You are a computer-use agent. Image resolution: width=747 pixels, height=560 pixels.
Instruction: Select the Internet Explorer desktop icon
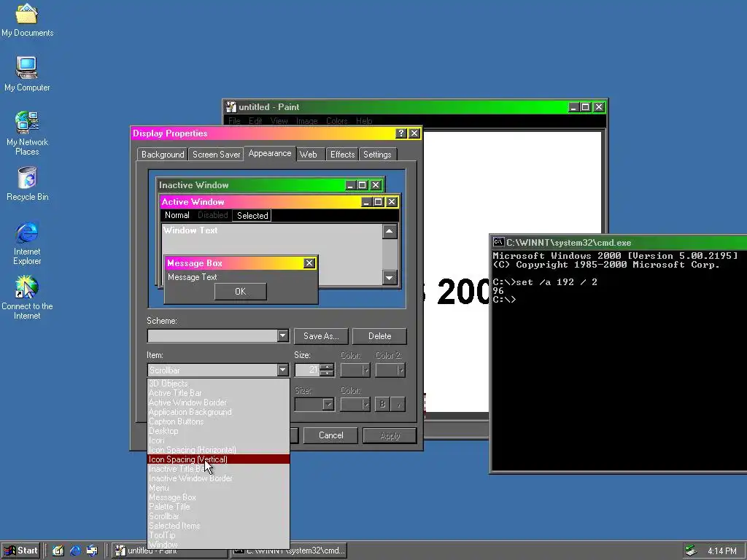27,244
